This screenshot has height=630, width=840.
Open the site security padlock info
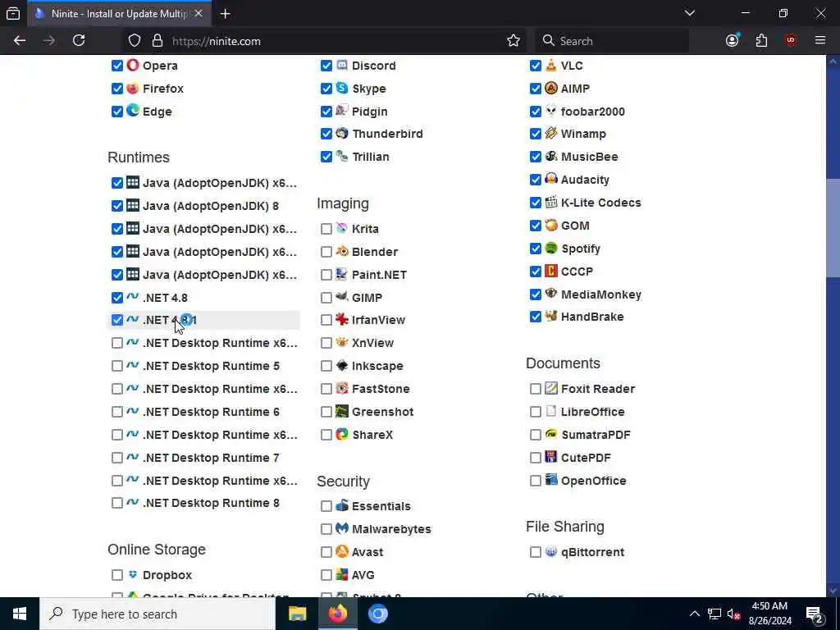click(x=157, y=41)
